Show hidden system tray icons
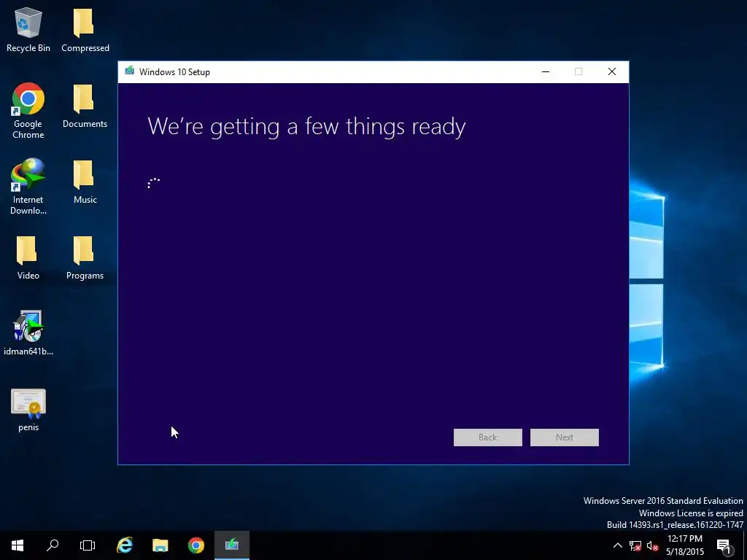Image resolution: width=747 pixels, height=560 pixels. [x=617, y=545]
